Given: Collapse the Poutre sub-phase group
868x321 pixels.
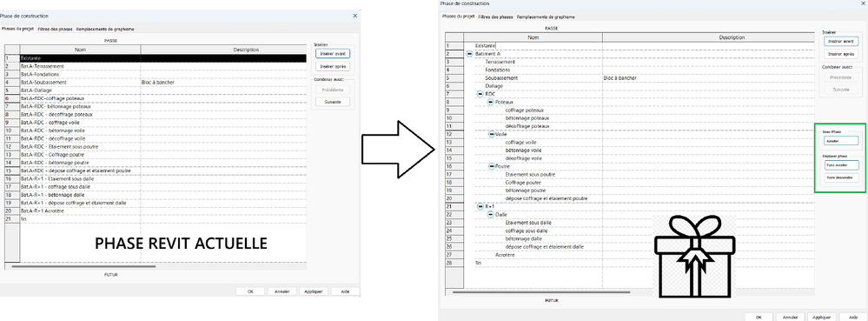Looking at the screenshot, I should (x=491, y=166).
